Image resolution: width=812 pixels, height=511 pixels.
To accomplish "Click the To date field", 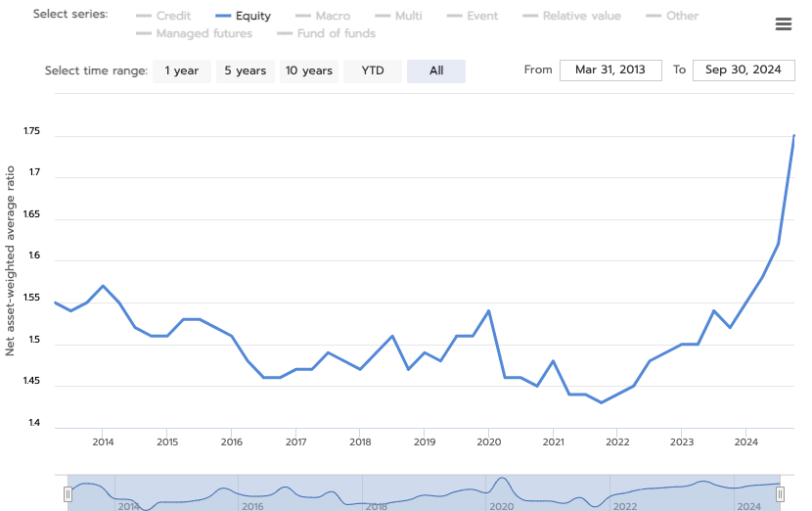I will pyautogui.click(x=742, y=70).
